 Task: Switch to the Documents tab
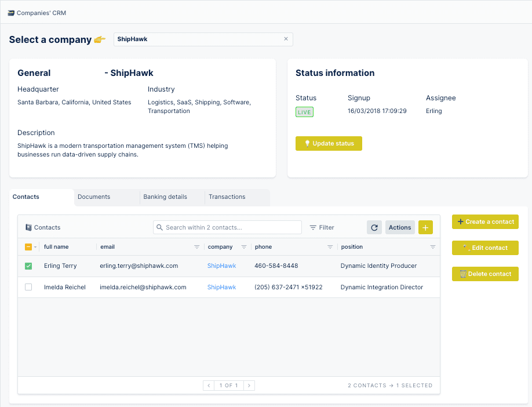(94, 197)
